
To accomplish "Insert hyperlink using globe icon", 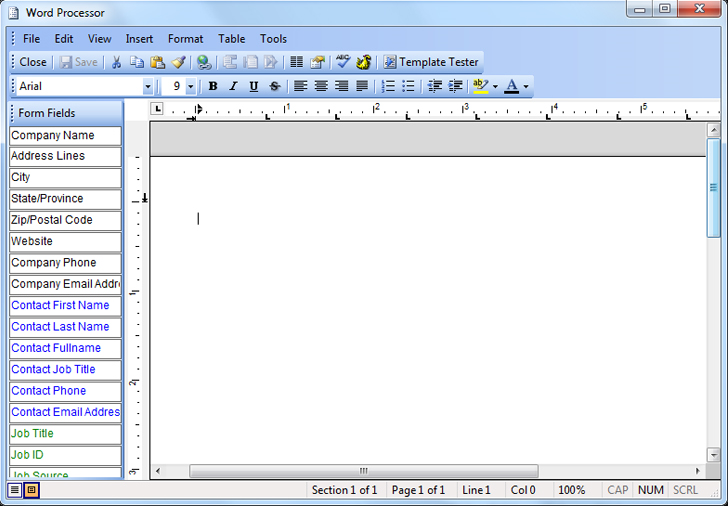I will point(204,62).
